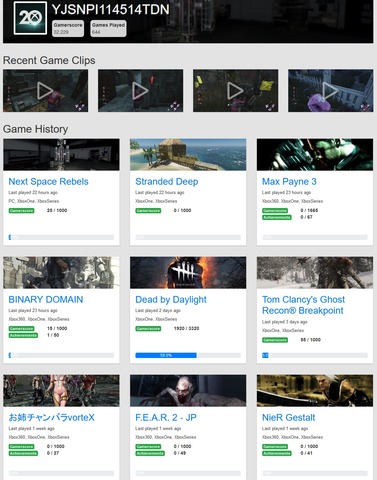The image size is (377, 480).
Task: Click the Ghost Recon Breakpoint banner image
Action: 315,273
